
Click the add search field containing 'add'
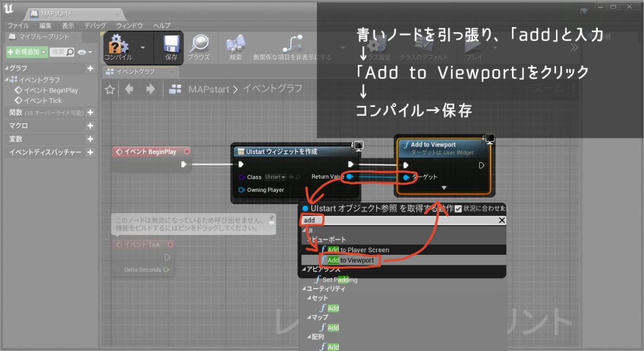click(x=402, y=221)
